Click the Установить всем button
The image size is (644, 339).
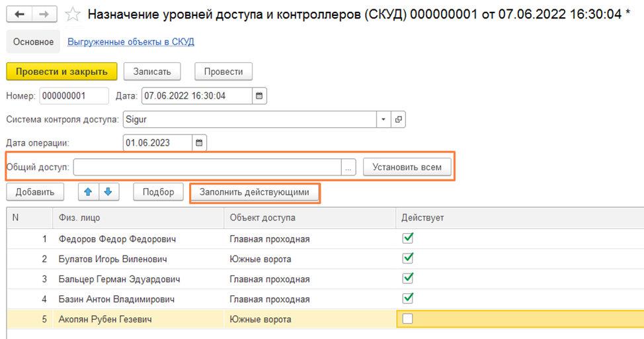coord(407,168)
